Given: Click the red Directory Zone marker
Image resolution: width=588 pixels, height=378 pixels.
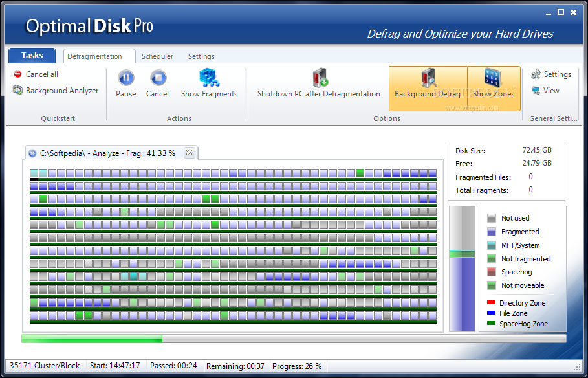Looking at the screenshot, I should coord(491,302).
